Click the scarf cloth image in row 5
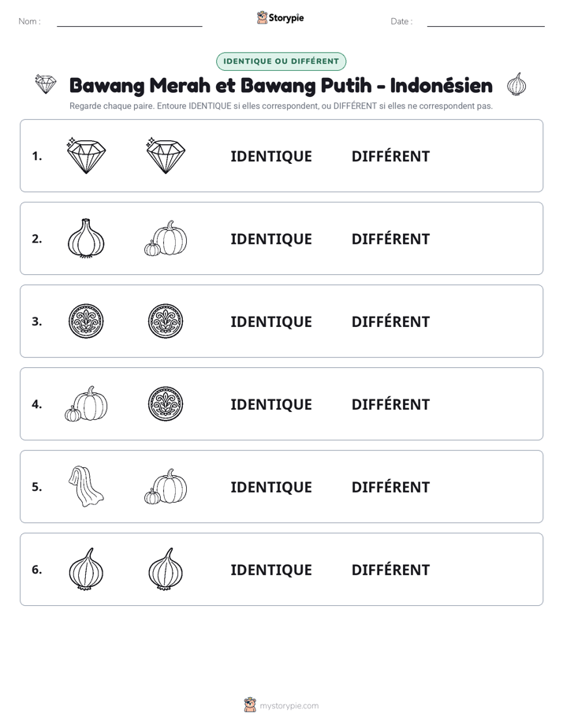 pos(86,487)
